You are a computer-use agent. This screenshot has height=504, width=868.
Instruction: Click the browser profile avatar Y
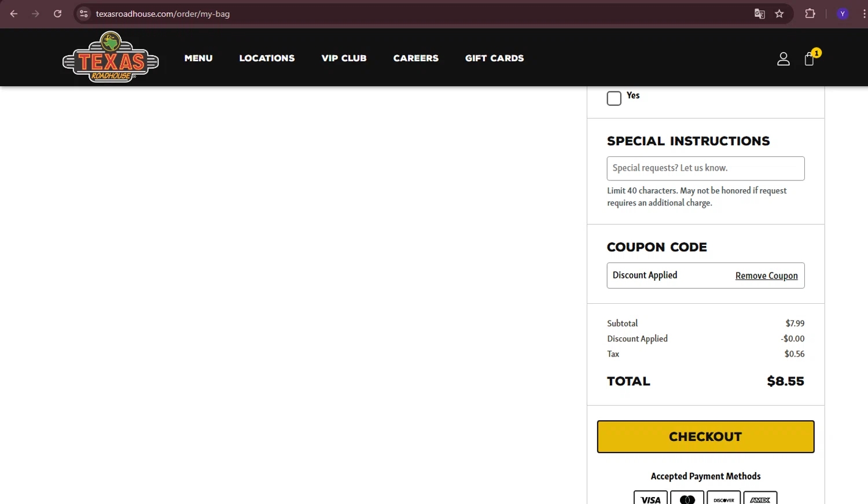tap(842, 13)
